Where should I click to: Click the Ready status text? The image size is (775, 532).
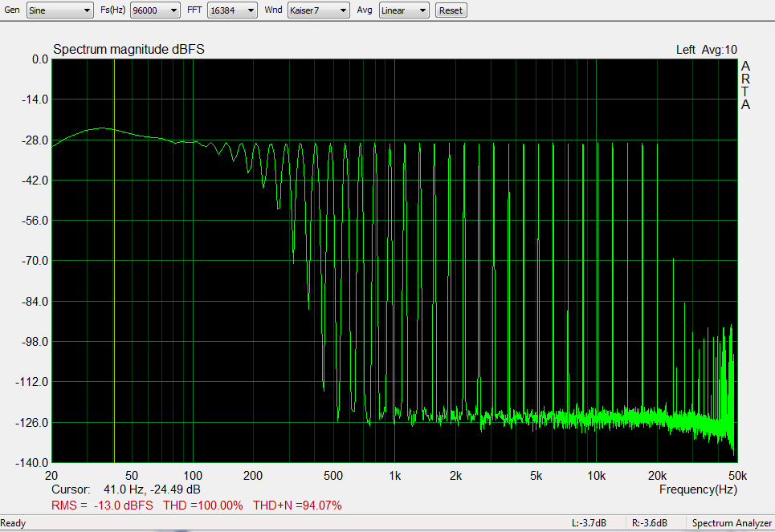(x=13, y=523)
